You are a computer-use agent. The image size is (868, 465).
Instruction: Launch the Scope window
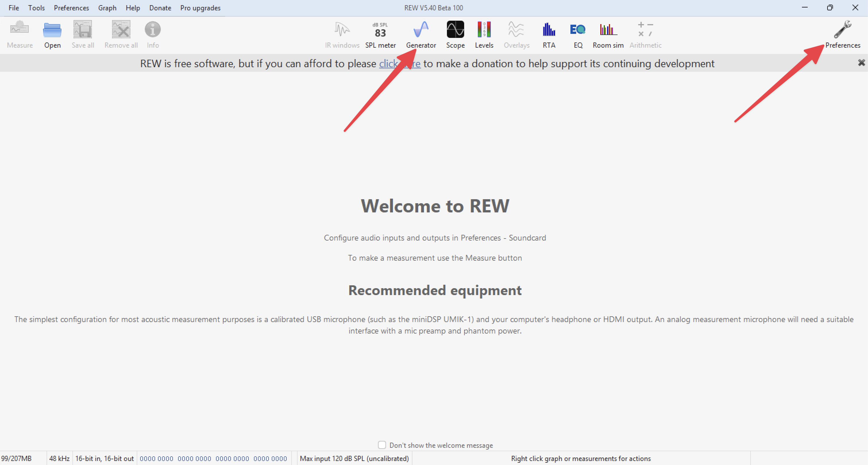tap(455, 34)
